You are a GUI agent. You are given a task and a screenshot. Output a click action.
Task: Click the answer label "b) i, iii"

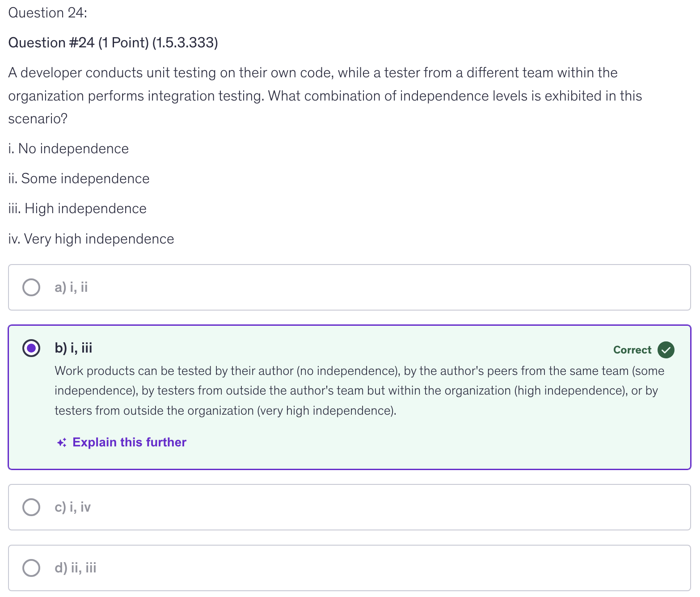(x=73, y=348)
